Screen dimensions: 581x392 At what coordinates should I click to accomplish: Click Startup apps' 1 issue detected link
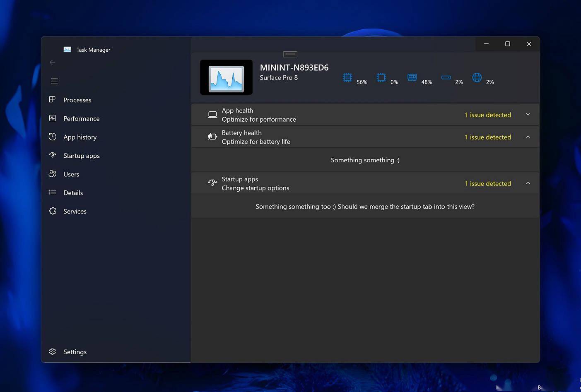pyautogui.click(x=488, y=183)
